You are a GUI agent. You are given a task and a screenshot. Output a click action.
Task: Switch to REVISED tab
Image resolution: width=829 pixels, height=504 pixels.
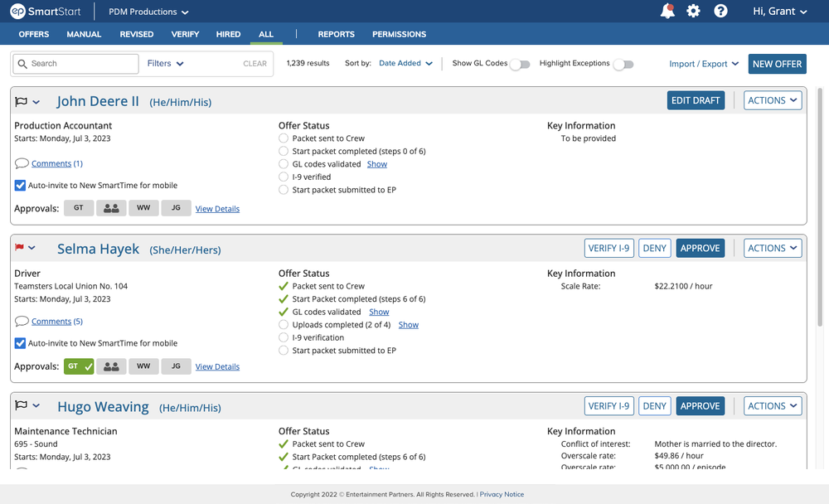click(x=137, y=34)
